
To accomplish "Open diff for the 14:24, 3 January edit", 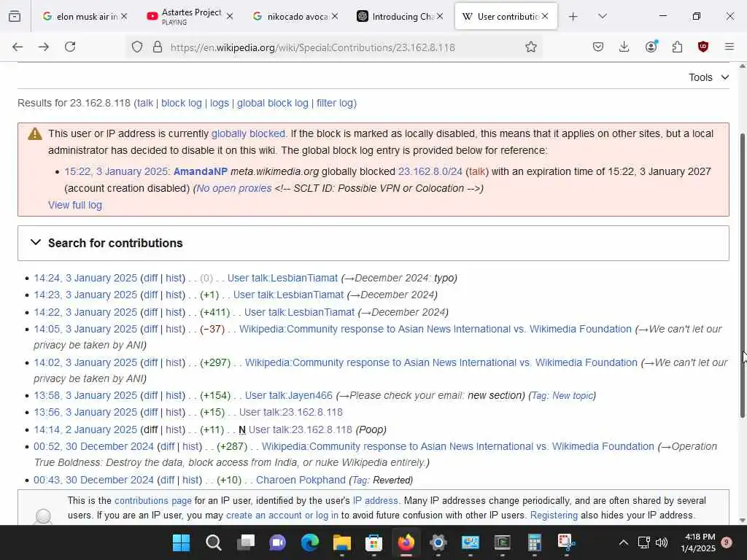I will [150, 278].
